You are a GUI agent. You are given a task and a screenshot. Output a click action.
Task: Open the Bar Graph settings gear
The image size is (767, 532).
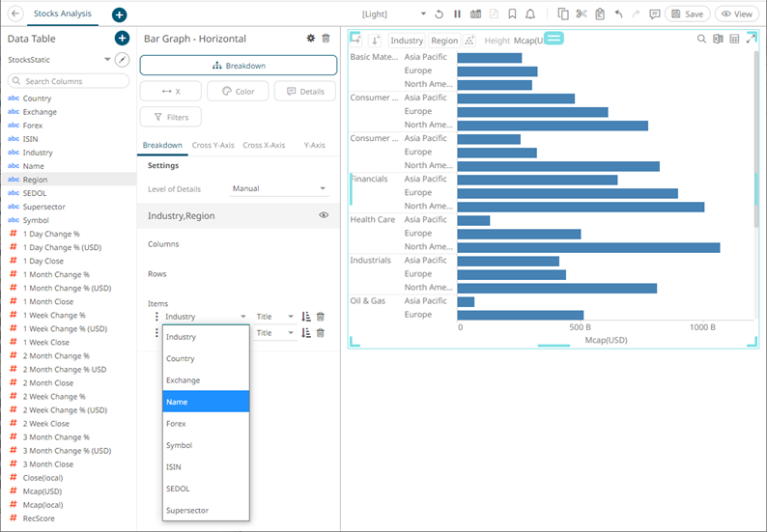coord(310,39)
